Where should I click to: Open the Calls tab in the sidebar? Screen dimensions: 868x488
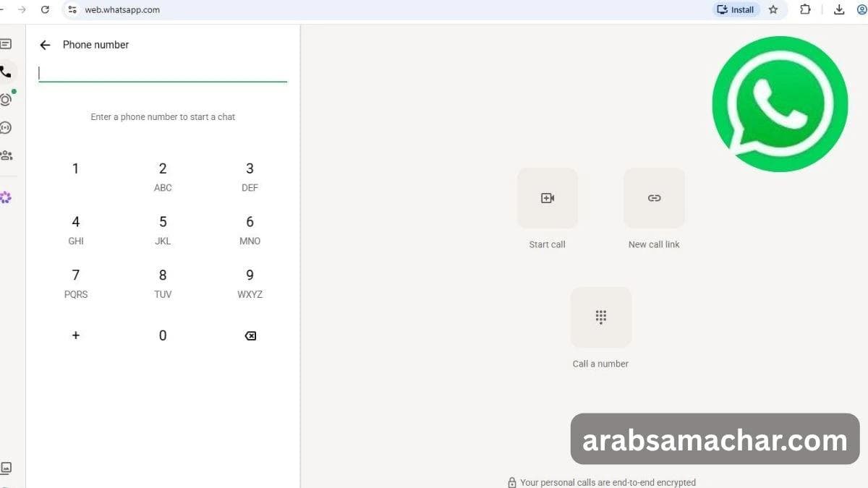coord(7,72)
